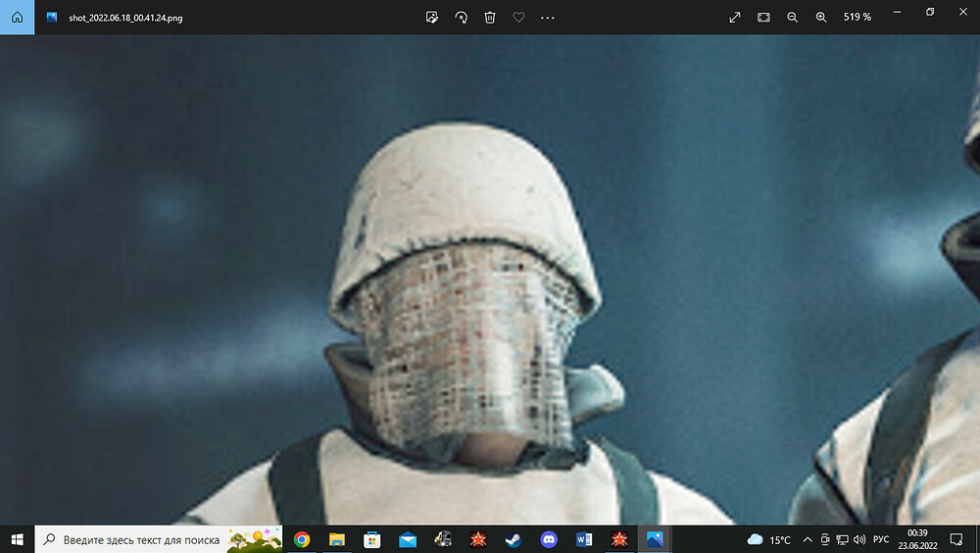Open the Steam client
Viewport: 980px width, 553px height.
(x=514, y=539)
